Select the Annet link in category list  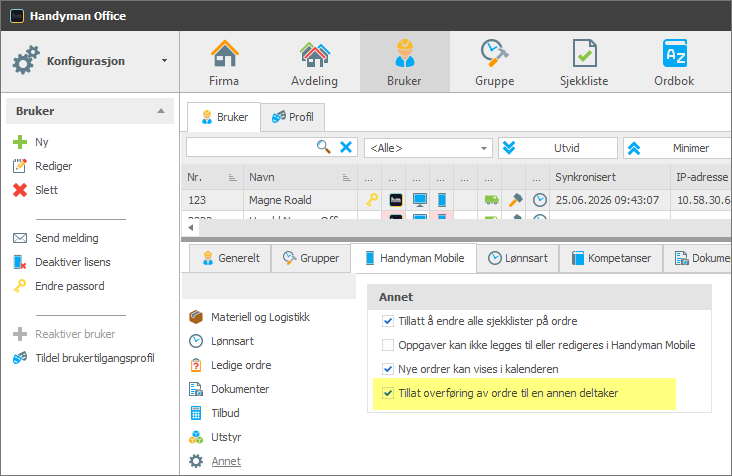(x=226, y=461)
